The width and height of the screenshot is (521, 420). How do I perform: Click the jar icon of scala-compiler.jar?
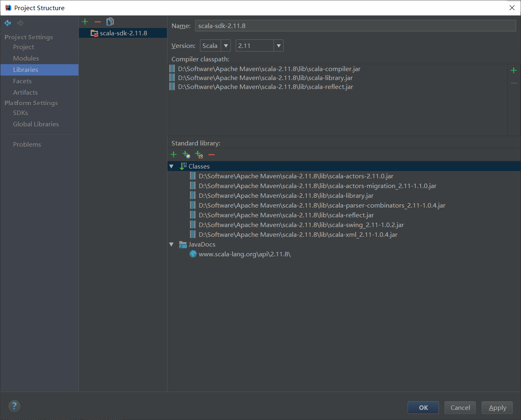172,69
